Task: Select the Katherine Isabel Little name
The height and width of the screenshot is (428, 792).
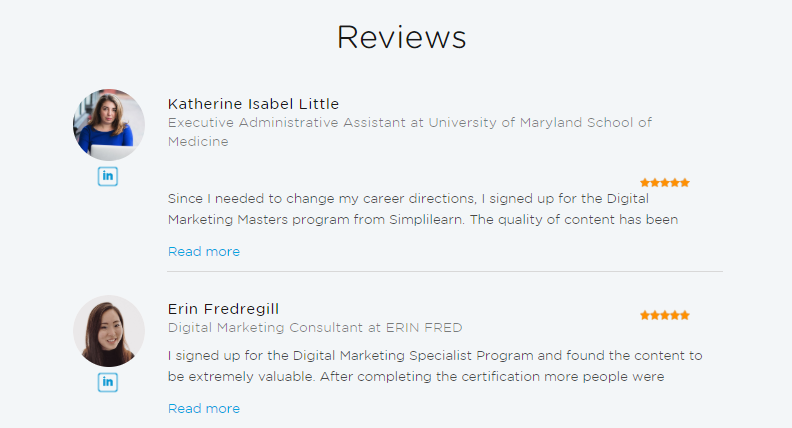Action: tap(253, 104)
